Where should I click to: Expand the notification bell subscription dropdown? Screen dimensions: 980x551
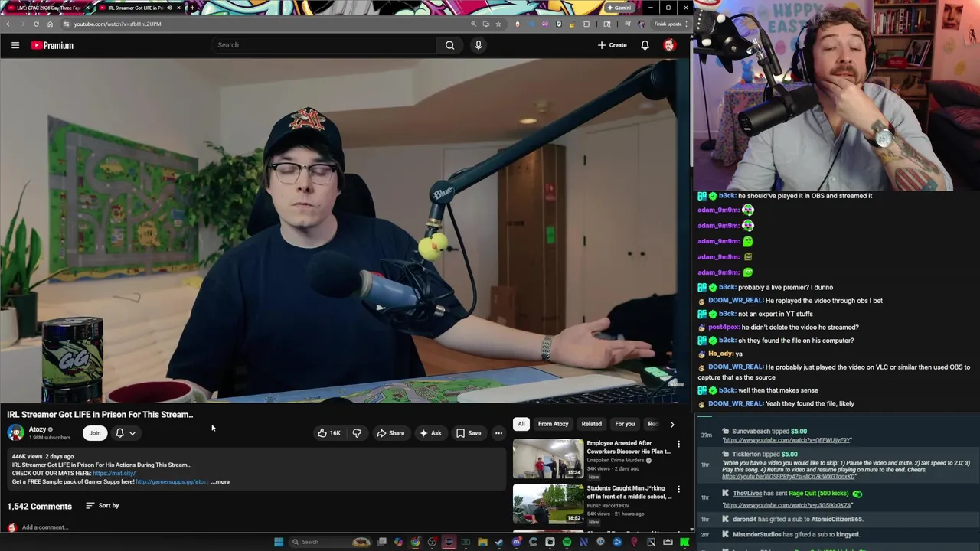tap(126, 433)
